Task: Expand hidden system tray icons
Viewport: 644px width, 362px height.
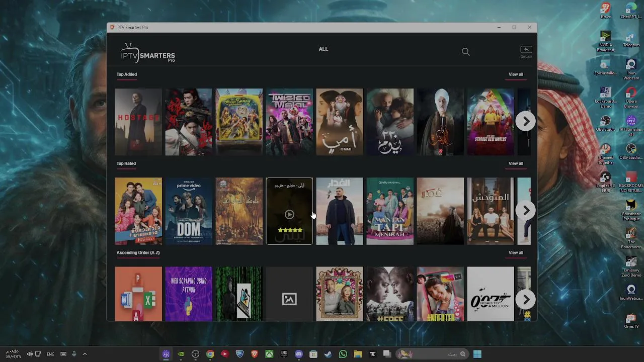Action: coord(85,354)
